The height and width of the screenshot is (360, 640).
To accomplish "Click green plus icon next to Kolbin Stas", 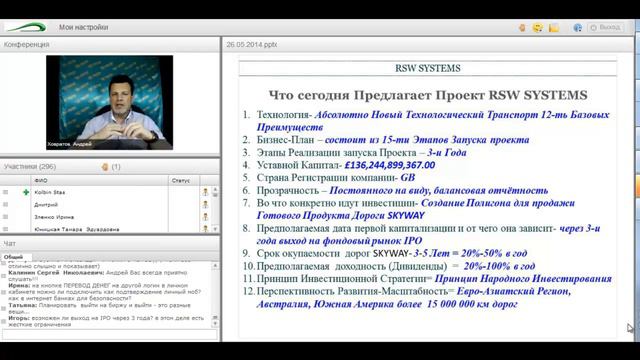I will [26, 192].
